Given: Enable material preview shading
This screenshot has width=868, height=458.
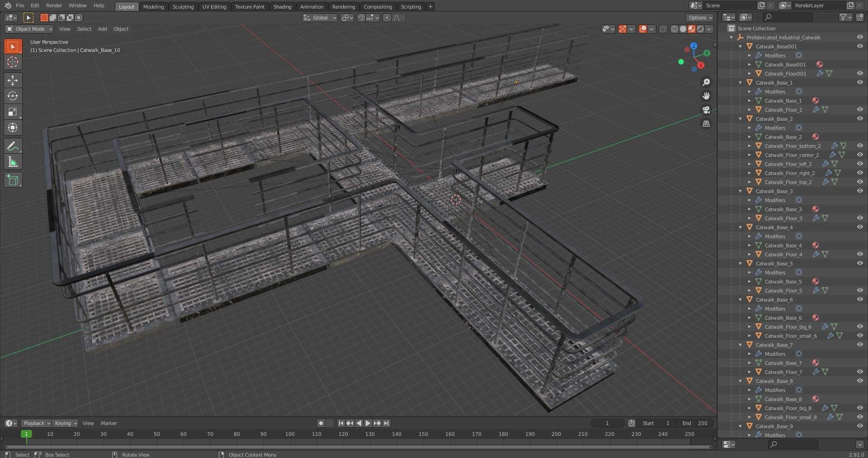Looking at the screenshot, I should pos(692,29).
